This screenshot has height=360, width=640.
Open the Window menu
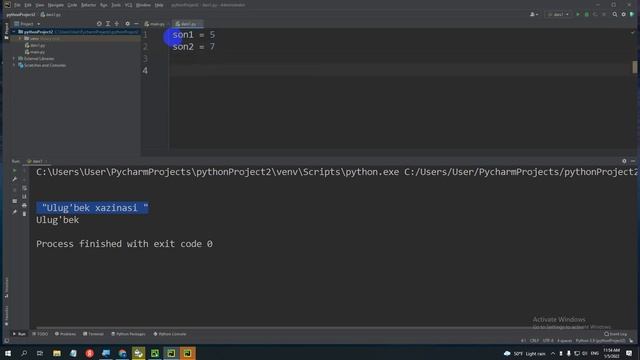pyautogui.click(x=143, y=5)
